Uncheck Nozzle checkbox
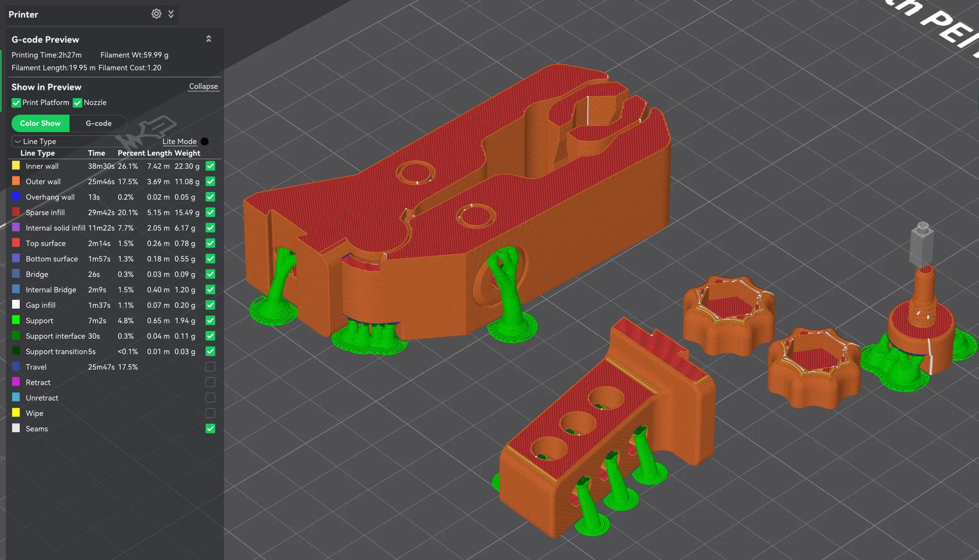 click(77, 103)
